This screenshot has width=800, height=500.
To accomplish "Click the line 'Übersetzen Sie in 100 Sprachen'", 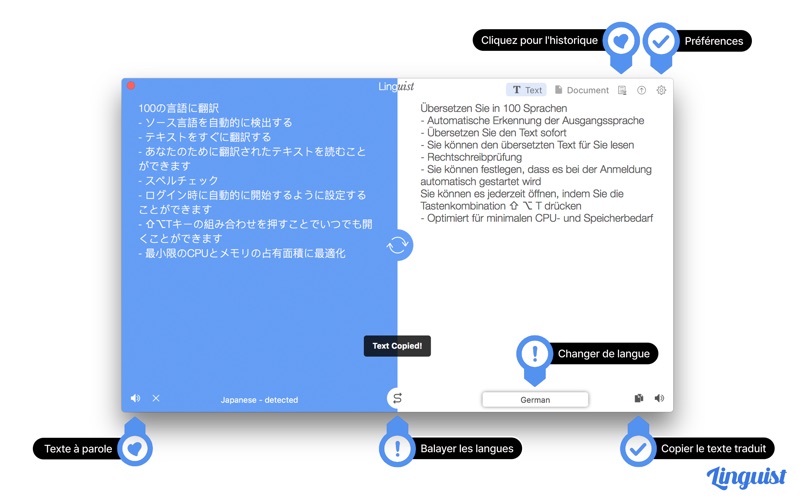I will pyautogui.click(x=494, y=108).
